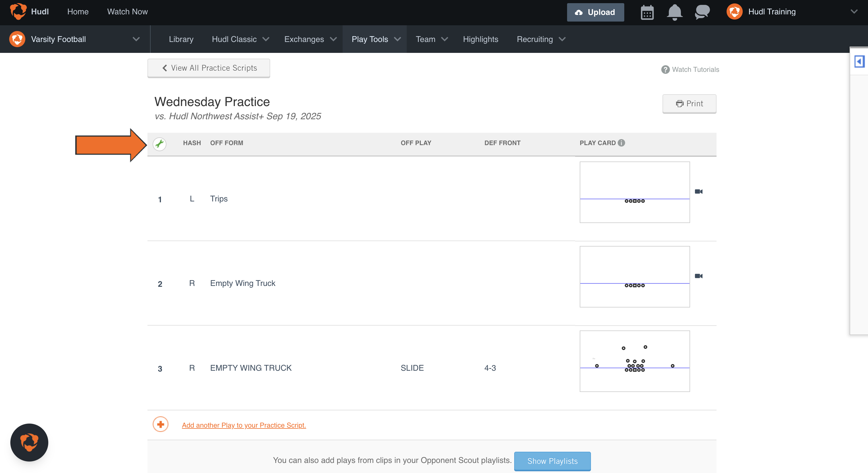The image size is (868, 473).
Task: Open the Exchanges dropdown menu
Action: tap(310, 39)
